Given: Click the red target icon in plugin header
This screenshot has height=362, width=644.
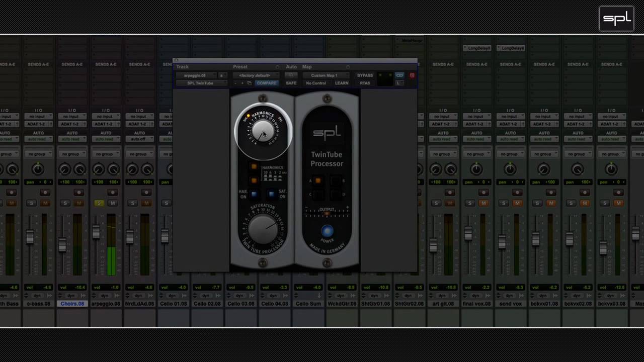Looking at the screenshot, I should 412,75.
